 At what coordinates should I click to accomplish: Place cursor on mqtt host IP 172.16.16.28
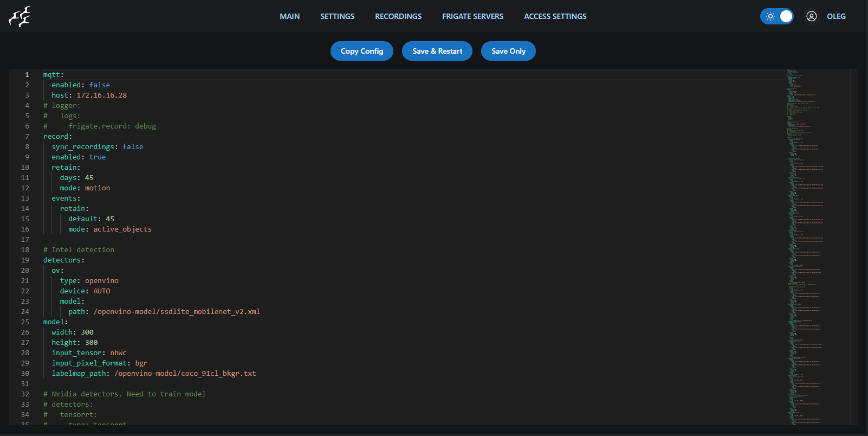click(101, 95)
